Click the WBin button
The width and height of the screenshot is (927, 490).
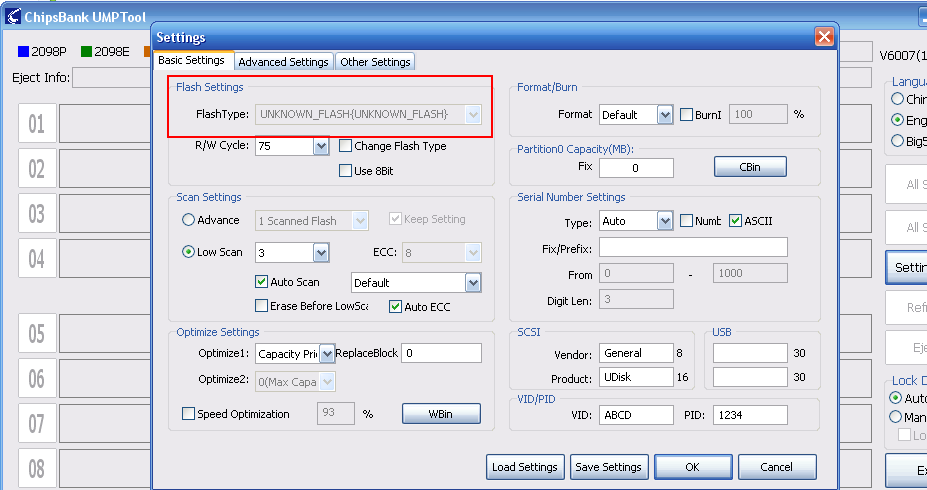point(441,414)
